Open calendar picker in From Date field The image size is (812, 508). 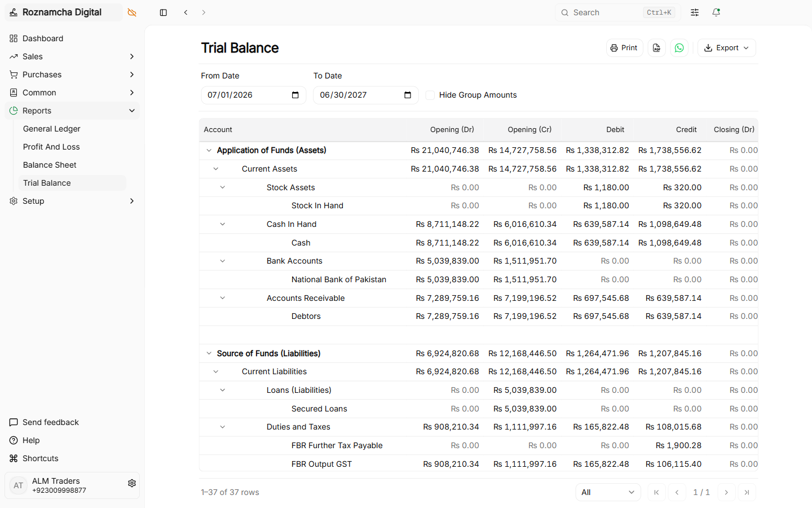click(x=295, y=95)
